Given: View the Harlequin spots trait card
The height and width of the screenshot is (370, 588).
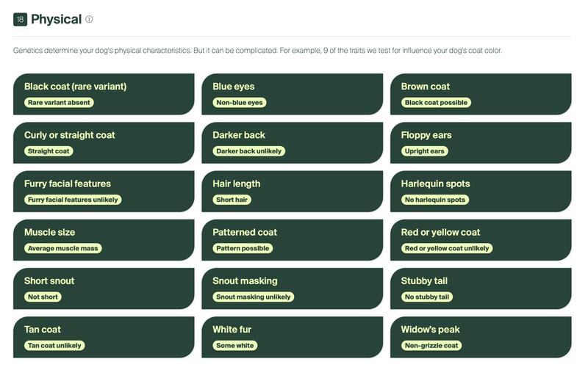Looking at the screenshot, I should click(481, 191).
